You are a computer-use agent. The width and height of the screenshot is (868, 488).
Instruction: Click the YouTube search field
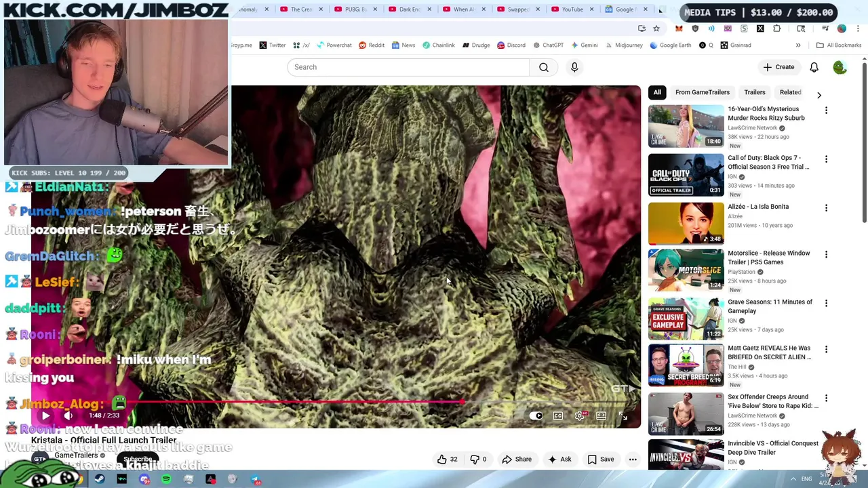pyautogui.click(x=408, y=67)
